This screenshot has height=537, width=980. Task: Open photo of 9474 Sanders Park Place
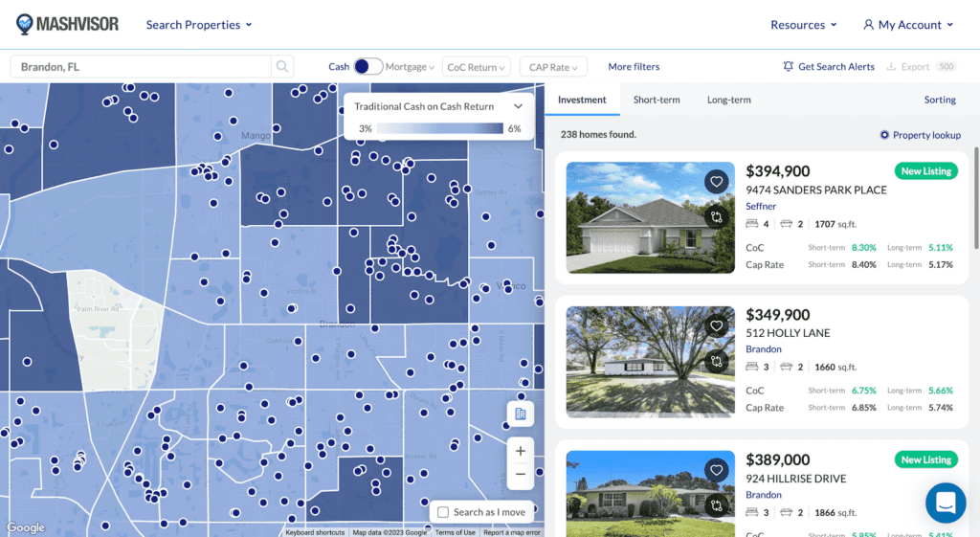click(650, 217)
